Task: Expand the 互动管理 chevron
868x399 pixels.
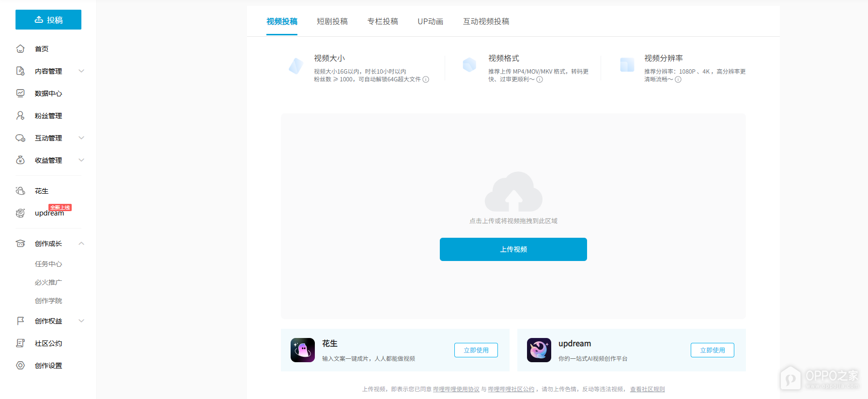Action: click(81, 138)
